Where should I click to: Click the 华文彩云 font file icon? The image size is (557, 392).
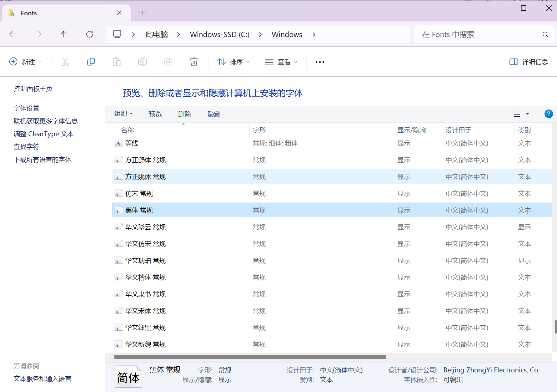pos(119,227)
